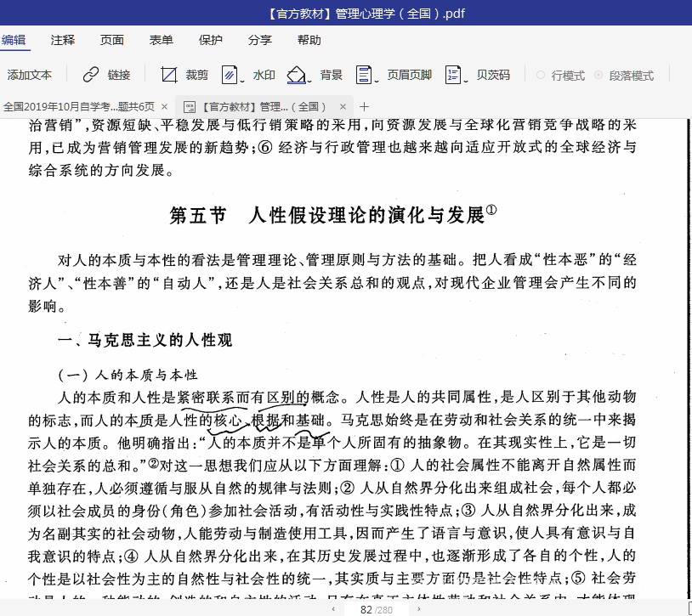Close the 【官方教材】管理 document tab
This screenshot has height=616, width=692.
[x=343, y=107]
